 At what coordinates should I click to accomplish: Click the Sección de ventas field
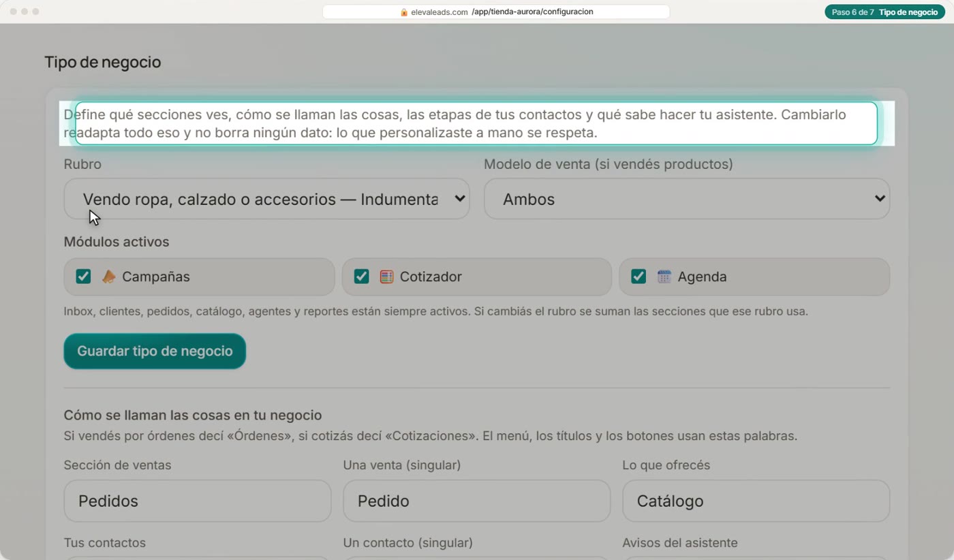tap(198, 501)
